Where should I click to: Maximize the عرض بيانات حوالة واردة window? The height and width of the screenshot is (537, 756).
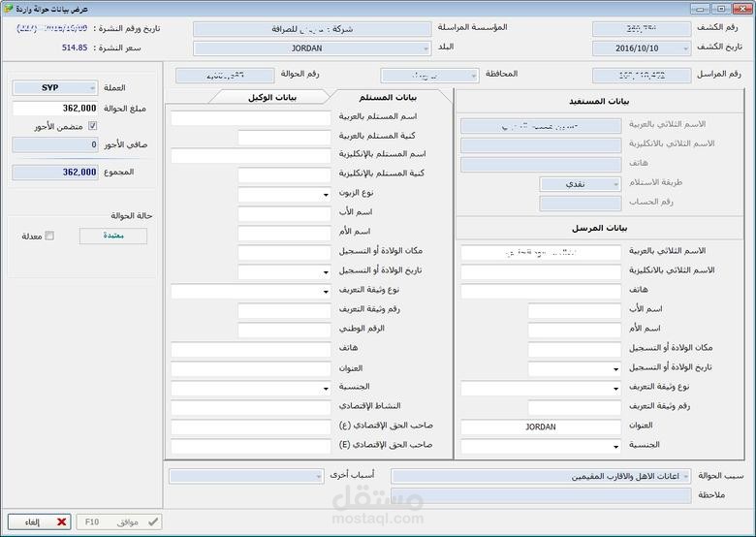[721, 9]
